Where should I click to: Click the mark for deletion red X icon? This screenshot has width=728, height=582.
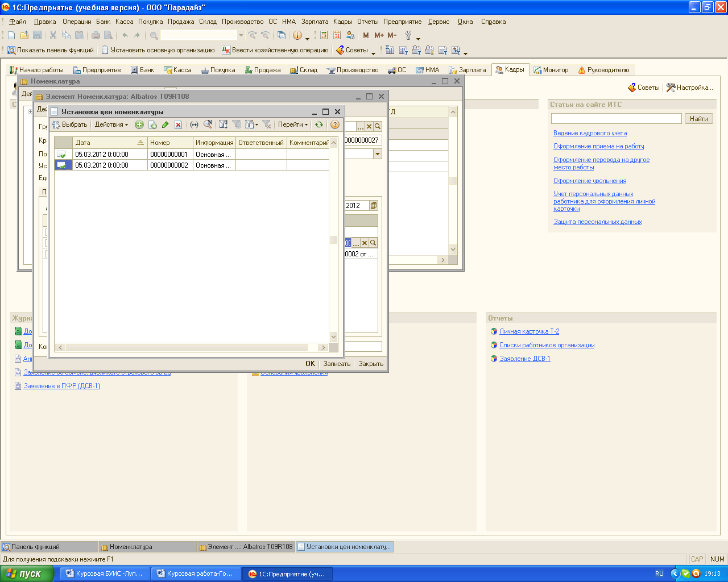(x=178, y=125)
